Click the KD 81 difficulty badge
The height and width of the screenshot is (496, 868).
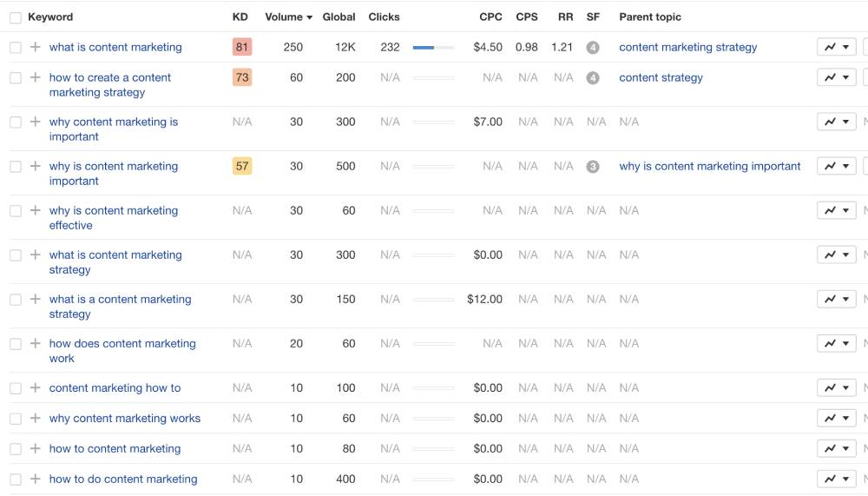(x=242, y=48)
